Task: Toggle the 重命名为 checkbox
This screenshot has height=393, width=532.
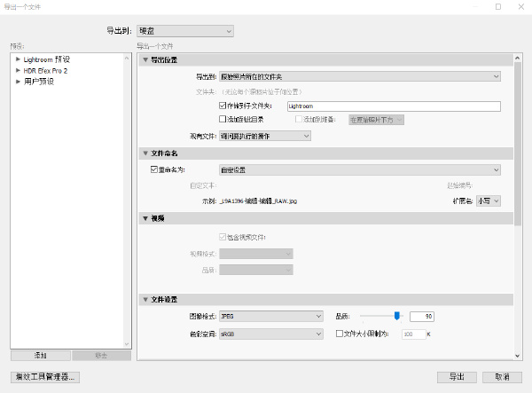Action: click(x=155, y=169)
